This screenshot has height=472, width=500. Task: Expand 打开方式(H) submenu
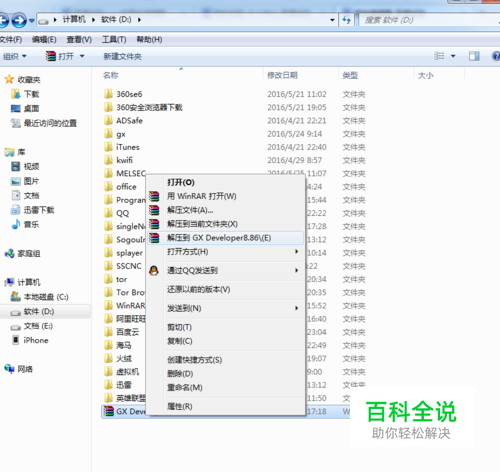coord(226,252)
